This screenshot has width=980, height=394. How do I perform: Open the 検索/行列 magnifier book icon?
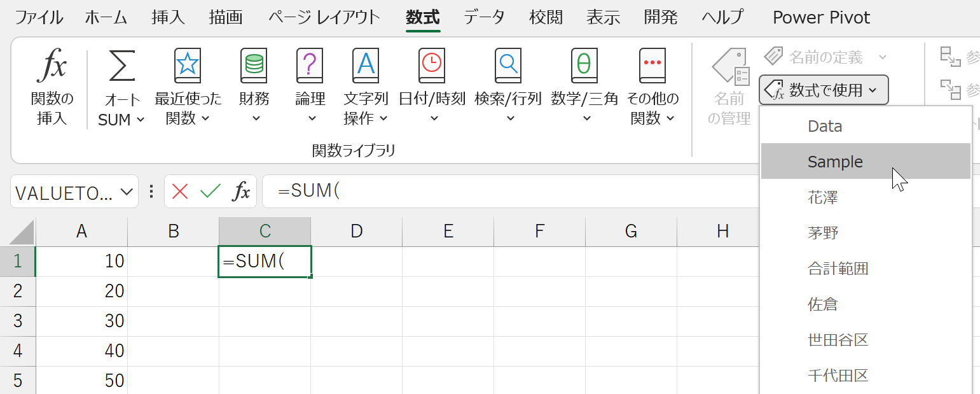pos(507,66)
